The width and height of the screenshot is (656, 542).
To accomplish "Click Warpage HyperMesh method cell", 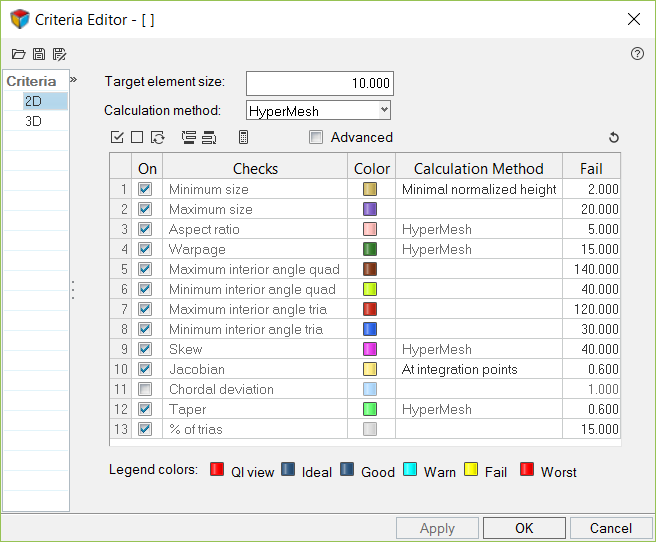I will tap(479, 249).
